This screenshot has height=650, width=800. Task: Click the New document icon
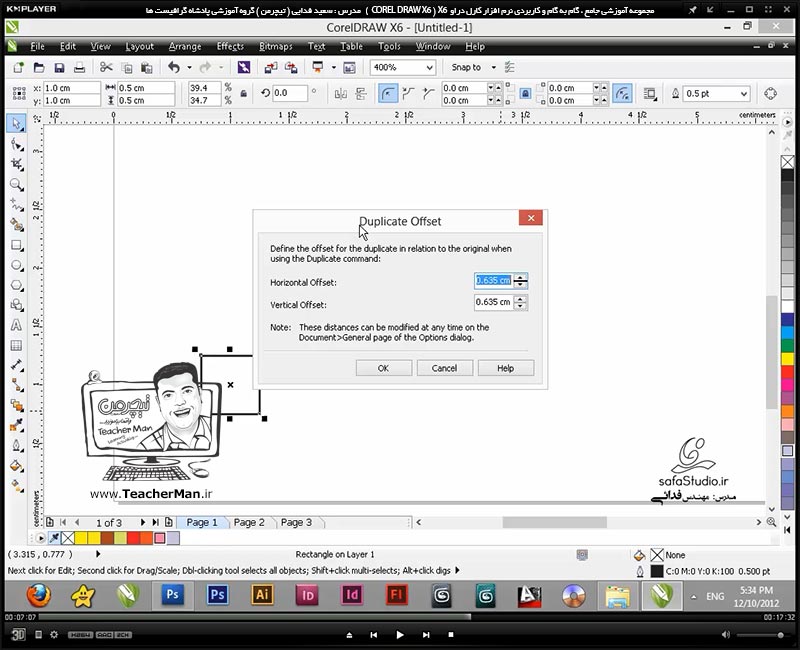click(18, 67)
